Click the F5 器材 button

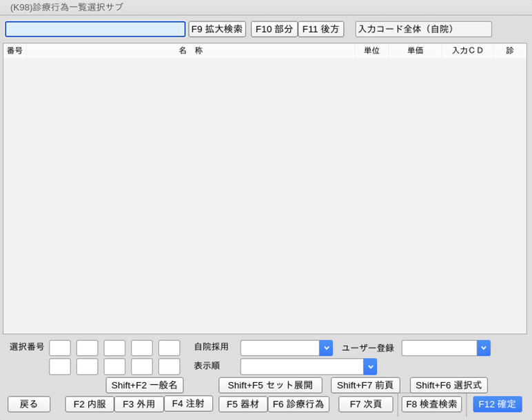(243, 404)
